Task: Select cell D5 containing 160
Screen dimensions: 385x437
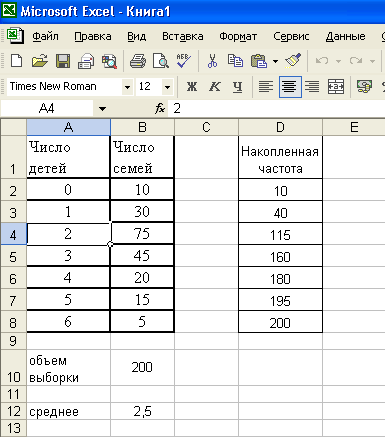Action: [280, 256]
